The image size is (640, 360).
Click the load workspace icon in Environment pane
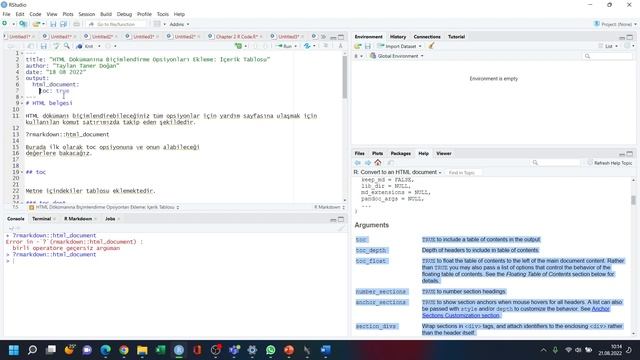358,46
